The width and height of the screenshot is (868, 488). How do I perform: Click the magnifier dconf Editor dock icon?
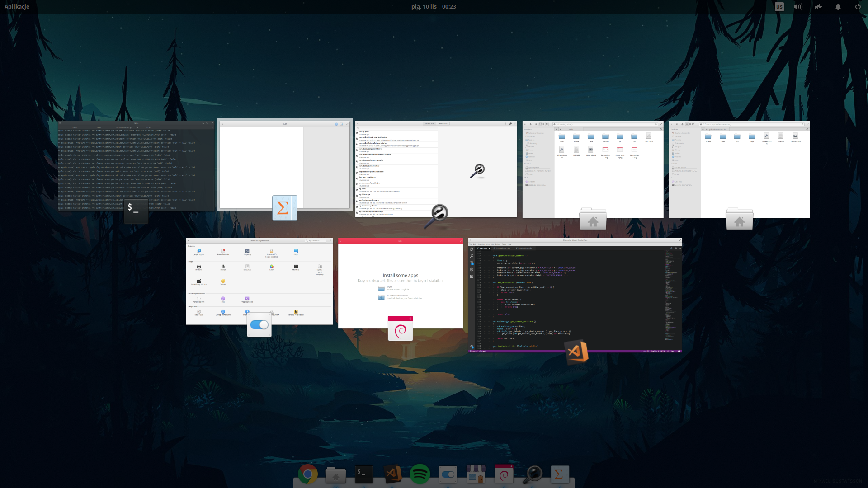point(532,474)
